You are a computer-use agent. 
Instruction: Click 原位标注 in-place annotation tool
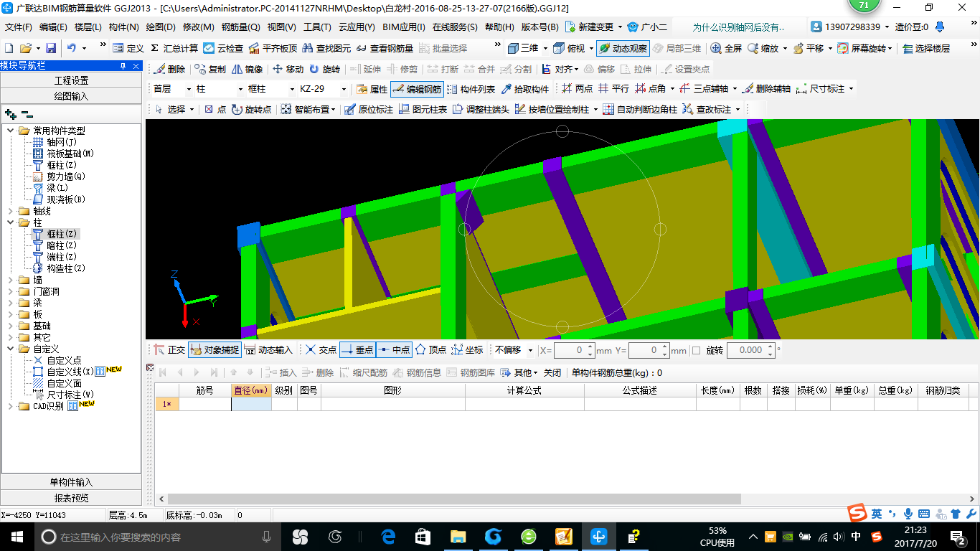[x=369, y=109]
